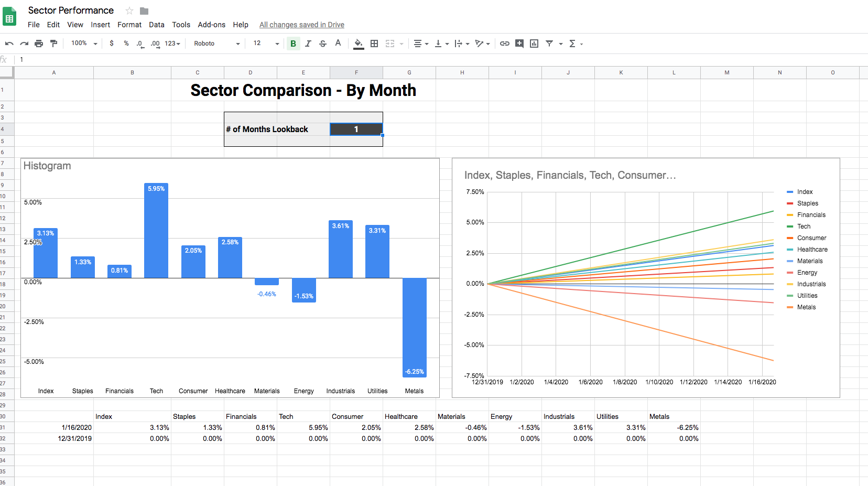The height and width of the screenshot is (486, 868).
Task: Open the functions sigma menu
Action: [576, 44]
